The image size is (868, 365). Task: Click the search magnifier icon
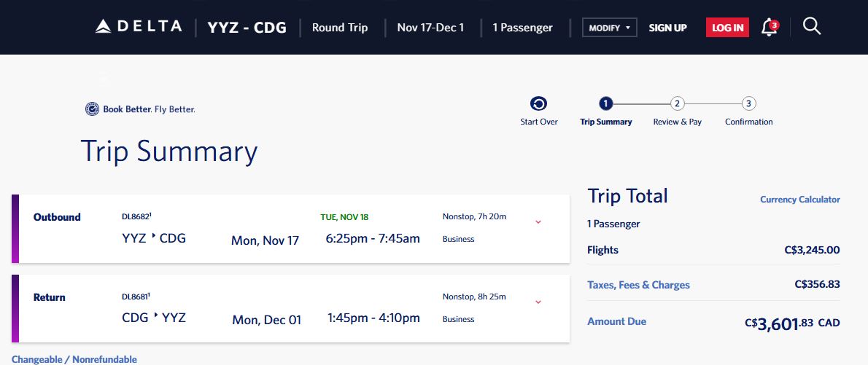tap(812, 26)
